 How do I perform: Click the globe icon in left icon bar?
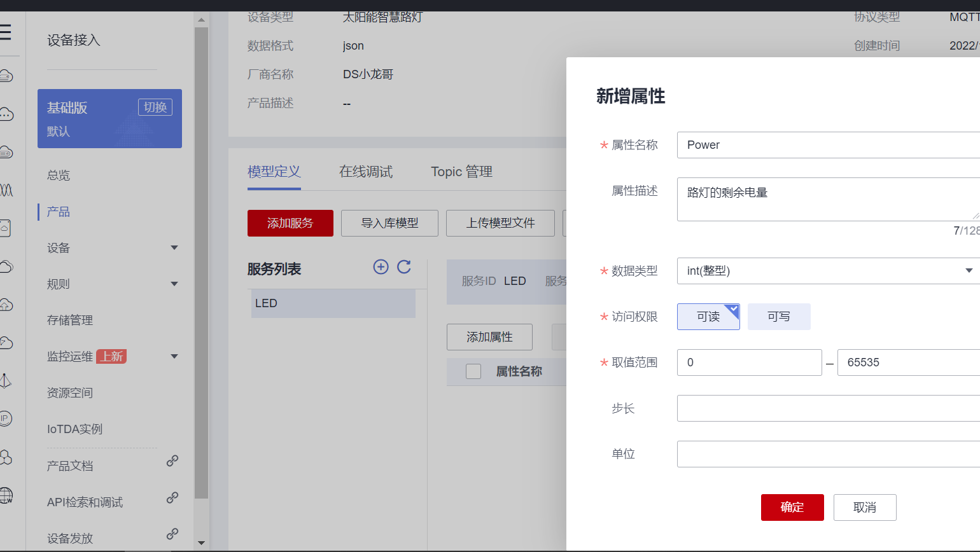[6, 495]
